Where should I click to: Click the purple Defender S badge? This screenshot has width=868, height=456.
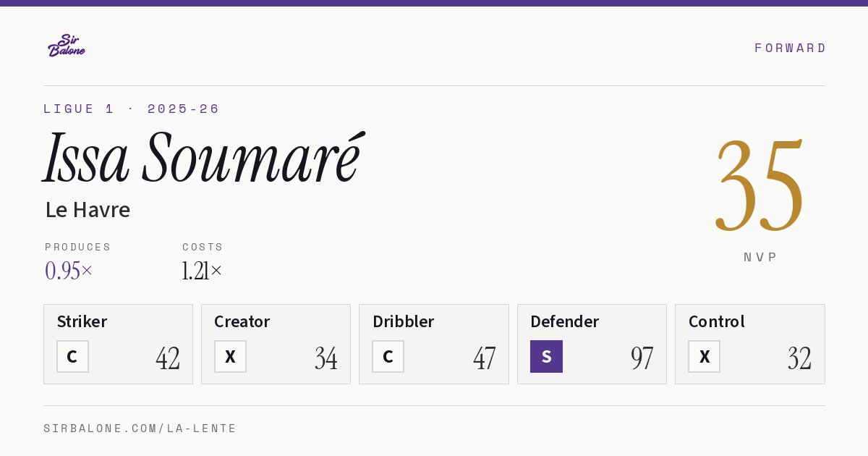tap(546, 356)
